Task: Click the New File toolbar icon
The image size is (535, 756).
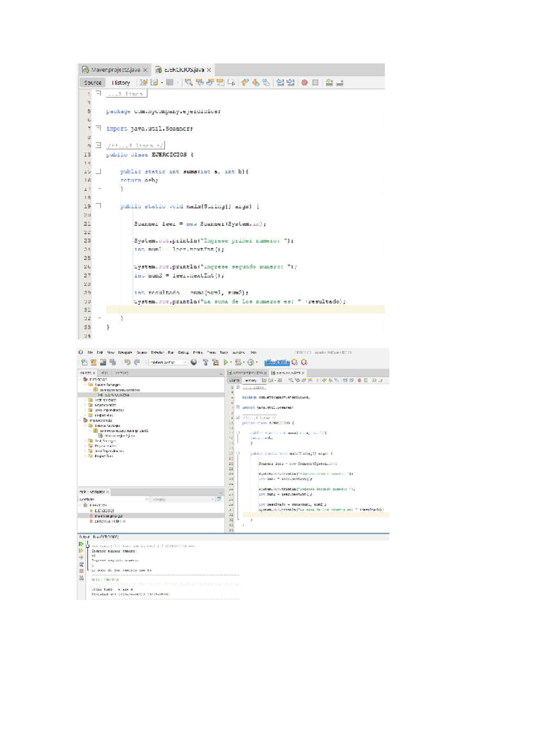Action: tap(84, 362)
